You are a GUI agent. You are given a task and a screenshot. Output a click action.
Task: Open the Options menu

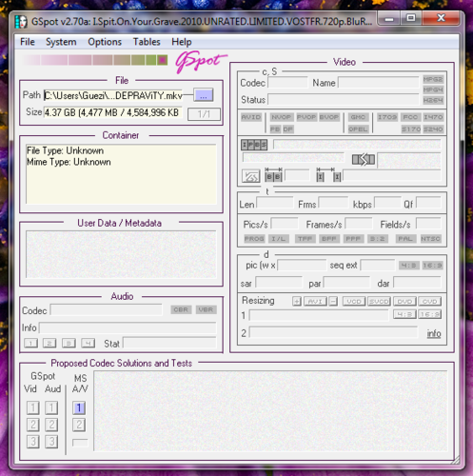point(105,42)
